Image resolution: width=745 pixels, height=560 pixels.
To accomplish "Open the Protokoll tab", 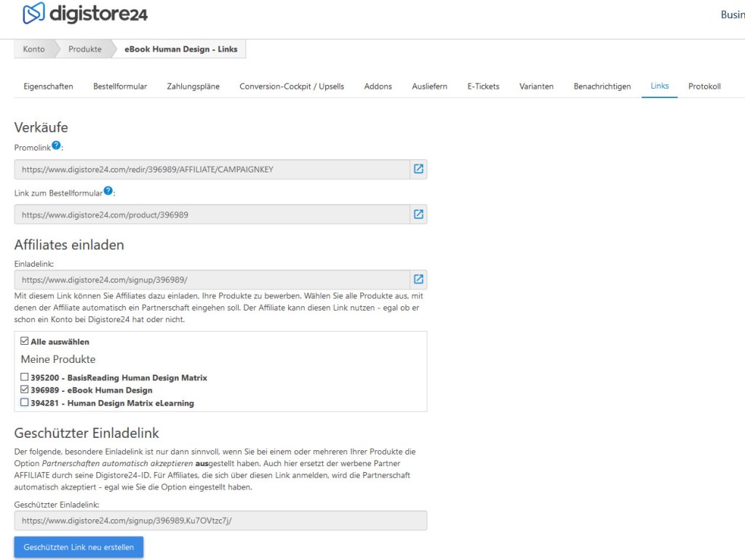I will click(704, 87).
